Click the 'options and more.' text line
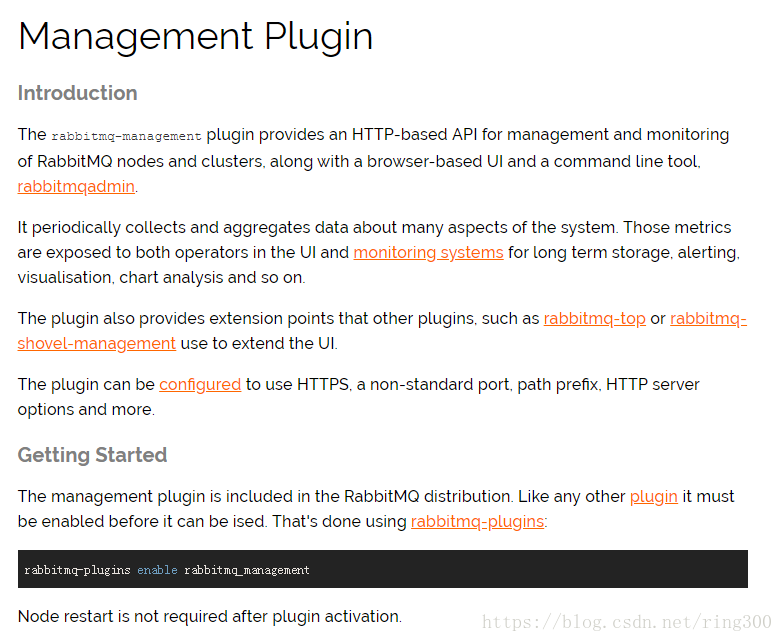The height and width of the screenshot is (642, 783). [86, 409]
